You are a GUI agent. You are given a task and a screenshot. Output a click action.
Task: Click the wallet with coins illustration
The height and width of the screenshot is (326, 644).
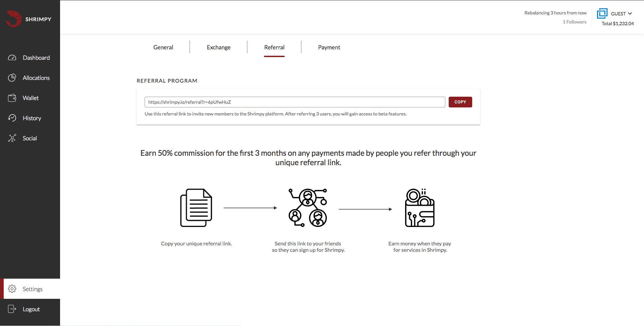420,208
